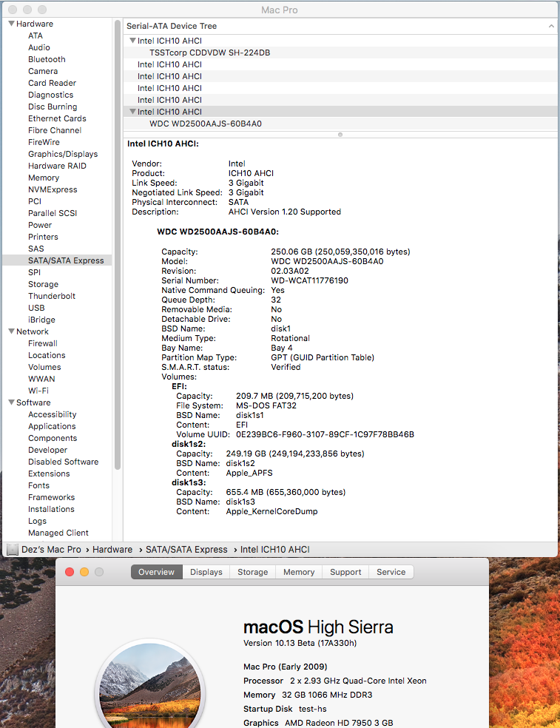The image size is (560, 728).
Task: Select FireWire in the sidebar
Action: [x=44, y=142]
